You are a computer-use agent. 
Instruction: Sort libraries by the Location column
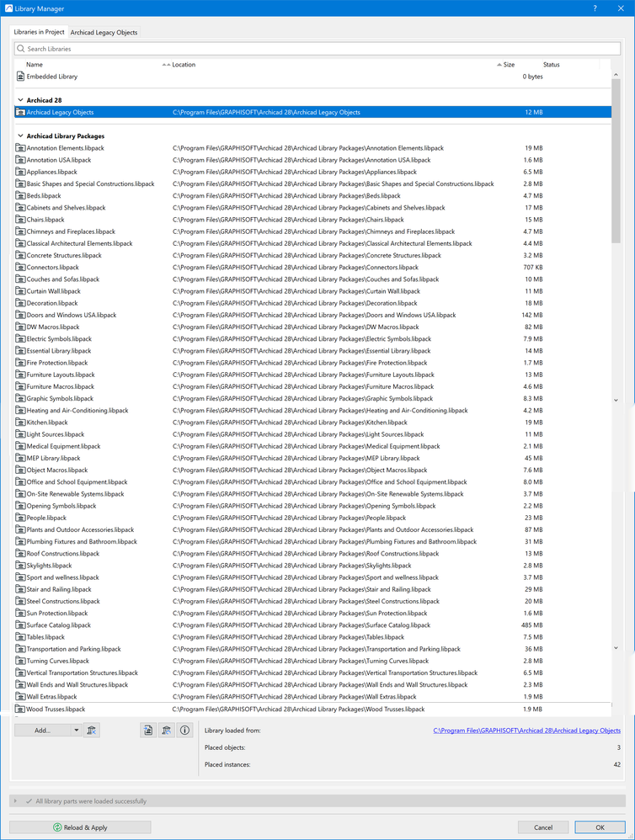pos(184,64)
